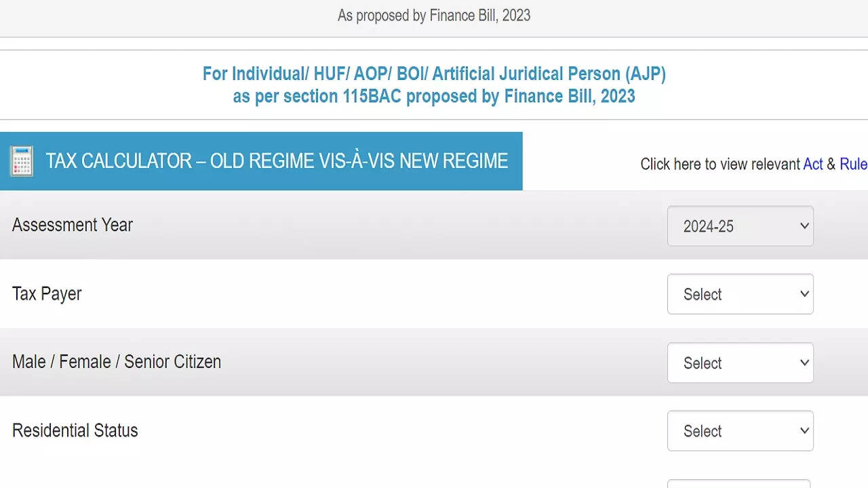Click the chevron arrow beside 2024-25
Screen dimensions: 868x488
point(804,226)
